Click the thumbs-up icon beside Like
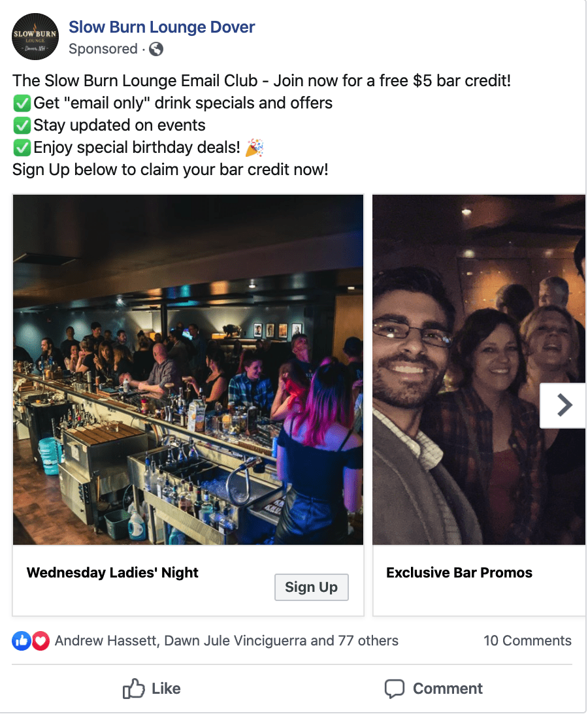This screenshot has height=716, width=588. point(134,688)
